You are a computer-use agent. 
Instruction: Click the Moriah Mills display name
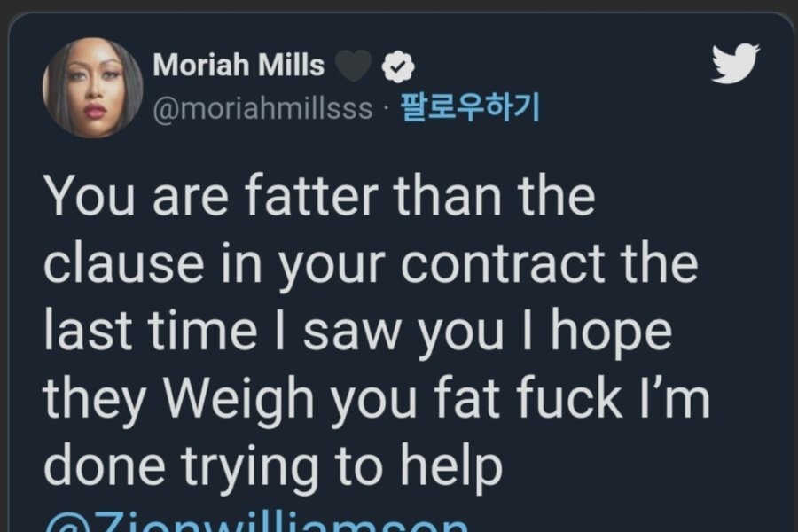[239, 65]
